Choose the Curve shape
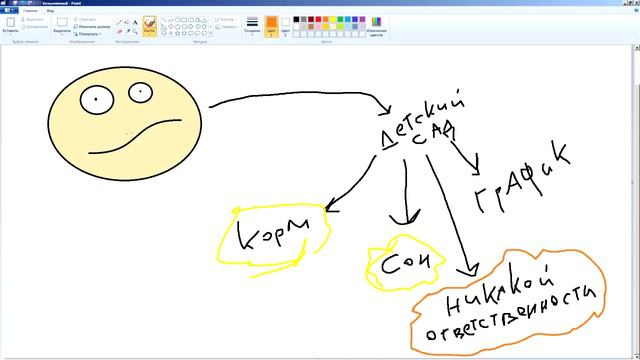Viewport: 640px width, 360px height. click(171, 20)
